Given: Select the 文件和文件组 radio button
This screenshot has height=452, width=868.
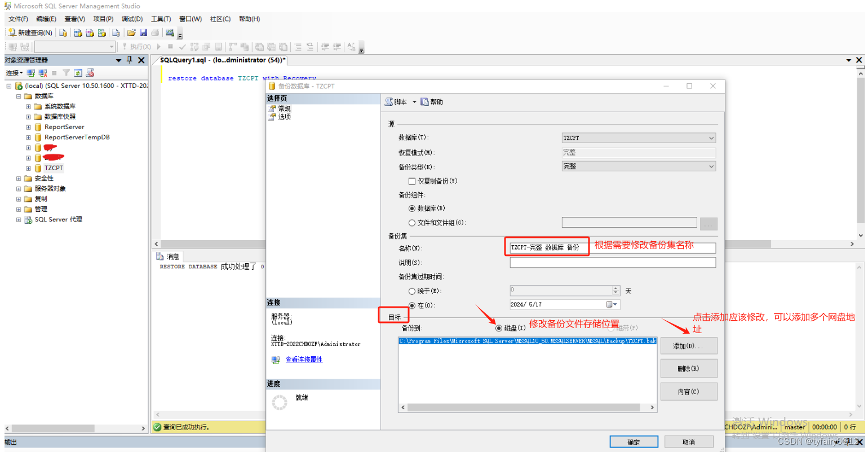Looking at the screenshot, I should (x=412, y=223).
